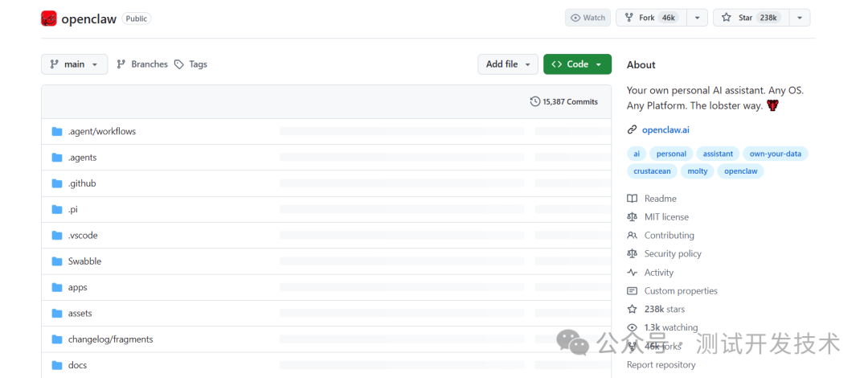This screenshot has width=868, height=378.
Task: Open the 238k stars link
Action: tap(665, 309)
